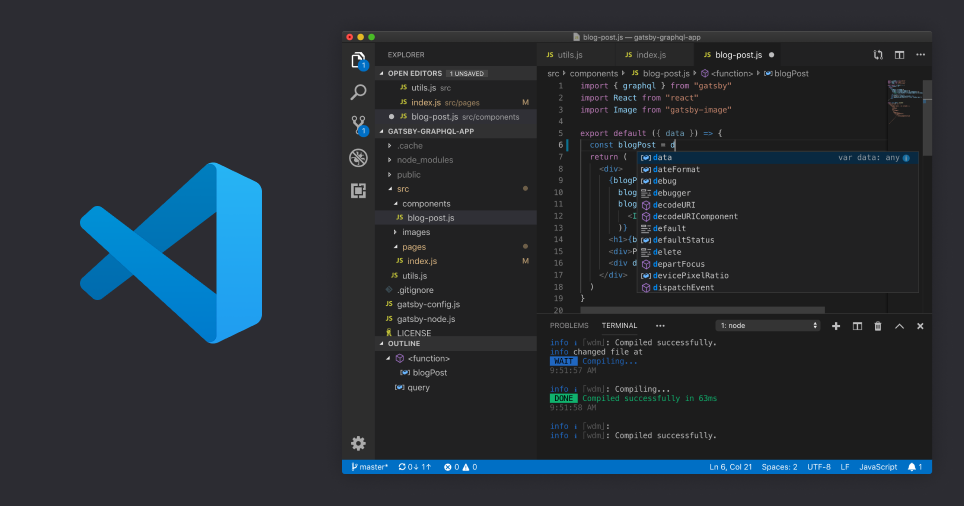This screenshot has width=964, height=506.
Task: Open the editor More Actions ellipsis
Action: click(920, 55)
